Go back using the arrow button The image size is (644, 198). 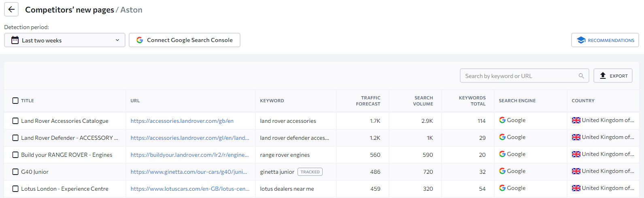pyautogui.click(x=11, y=9)
